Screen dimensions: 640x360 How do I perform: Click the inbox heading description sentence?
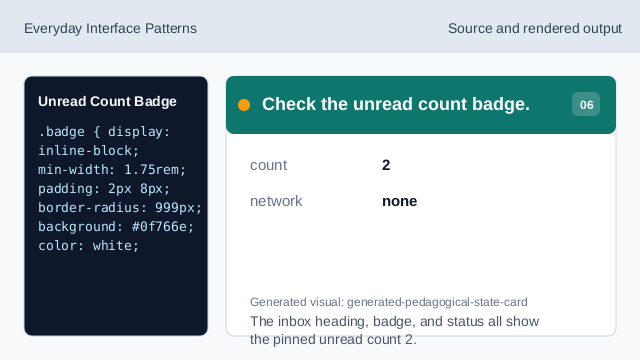394,330
